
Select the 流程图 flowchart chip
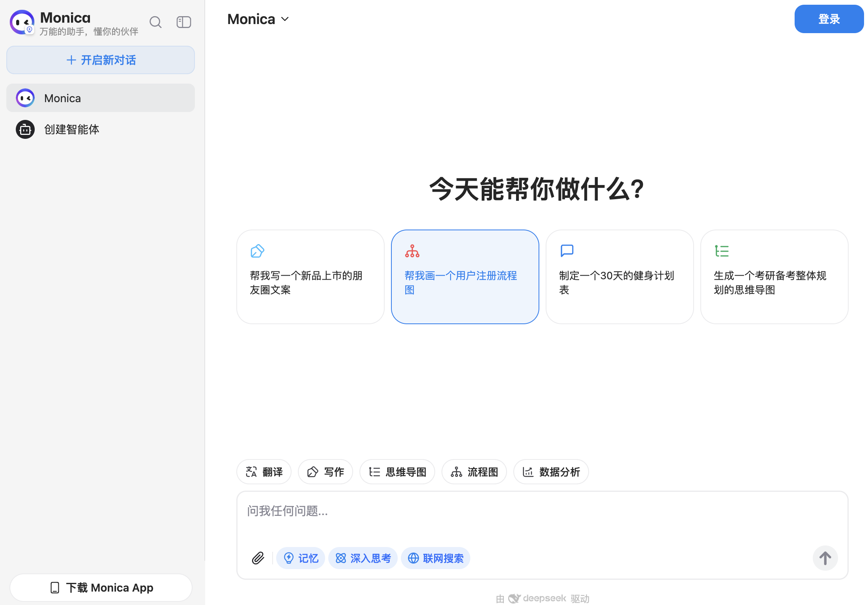pyautogui.click(x=474, y=472)
